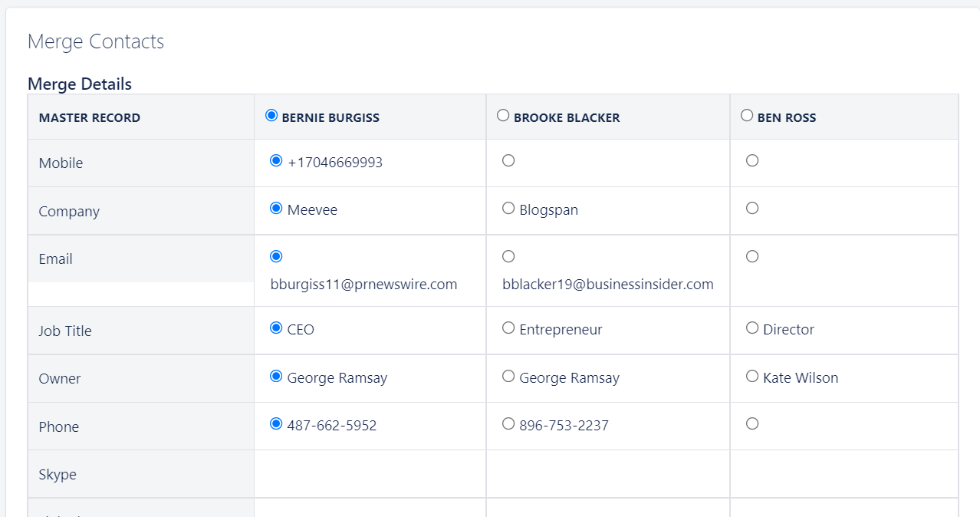This screenshot has height=517, width=980.
Task: Click the bblacker19@businessinsider.com email text
Action: [x=608, y=285]
